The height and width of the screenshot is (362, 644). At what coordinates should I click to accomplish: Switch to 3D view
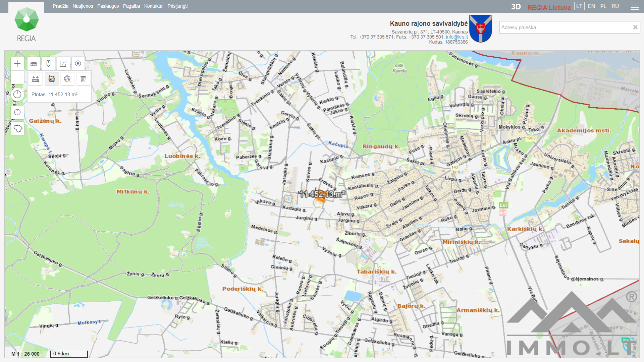(516, 7)
